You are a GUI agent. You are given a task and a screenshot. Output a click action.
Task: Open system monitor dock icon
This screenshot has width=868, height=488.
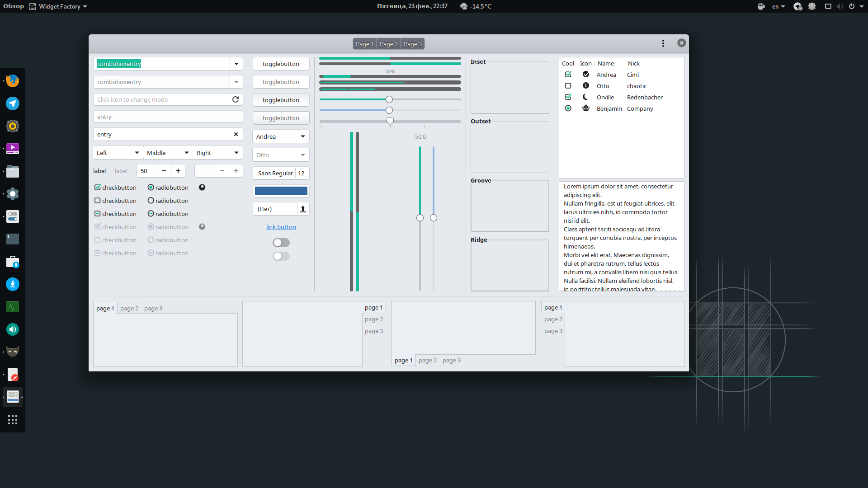13,307
